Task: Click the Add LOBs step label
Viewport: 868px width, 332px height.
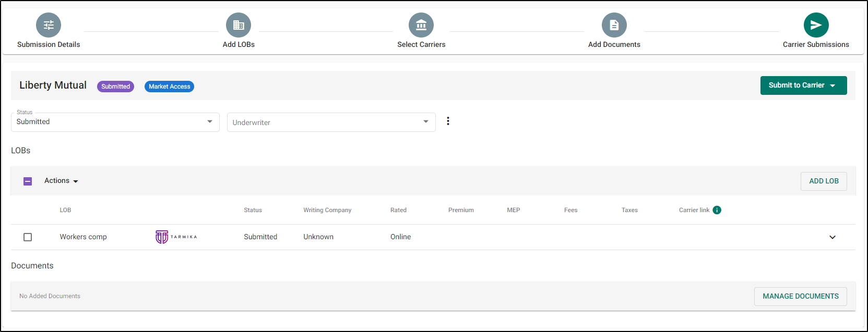Action: click(x=239, y=45)
